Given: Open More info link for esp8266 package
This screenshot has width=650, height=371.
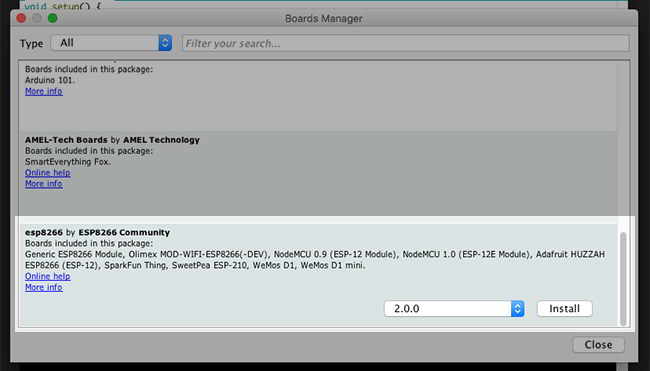Looking at the screenshot, I should (x=44, y=287).
